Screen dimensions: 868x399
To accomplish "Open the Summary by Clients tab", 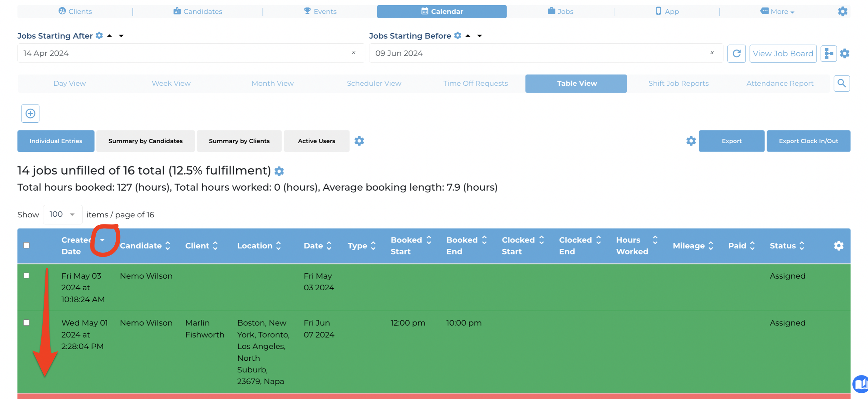I will [239, 141].
